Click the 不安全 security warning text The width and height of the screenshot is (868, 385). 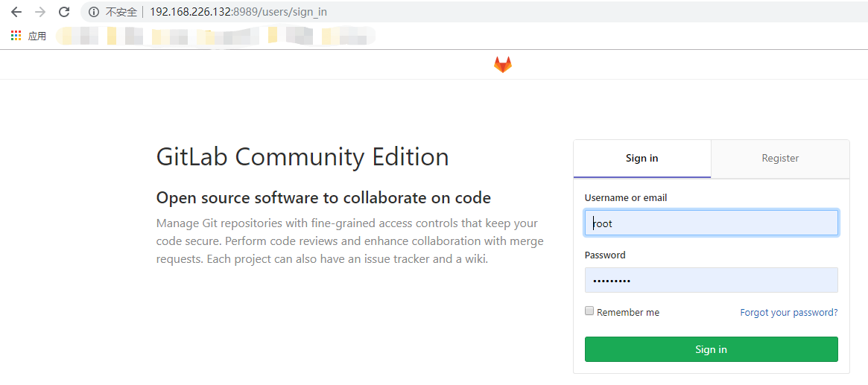pos(121,12)
